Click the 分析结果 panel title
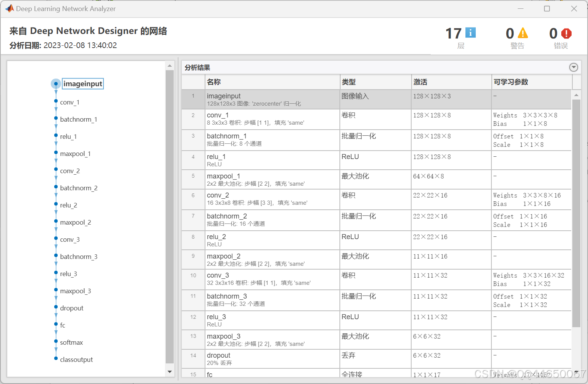 (x=197, y=67)
